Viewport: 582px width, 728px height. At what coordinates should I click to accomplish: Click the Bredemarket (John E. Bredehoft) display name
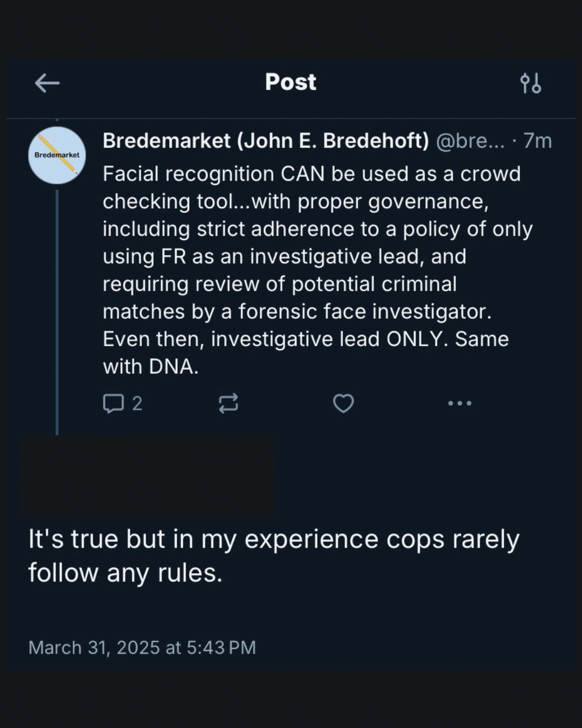point(266,141)
